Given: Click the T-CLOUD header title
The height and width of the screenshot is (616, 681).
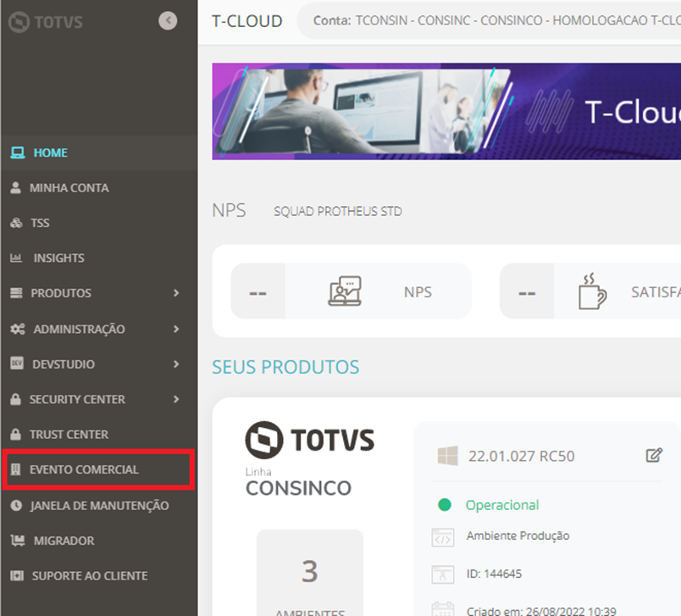Looking at the screenshot, I should tap(247, 21).
